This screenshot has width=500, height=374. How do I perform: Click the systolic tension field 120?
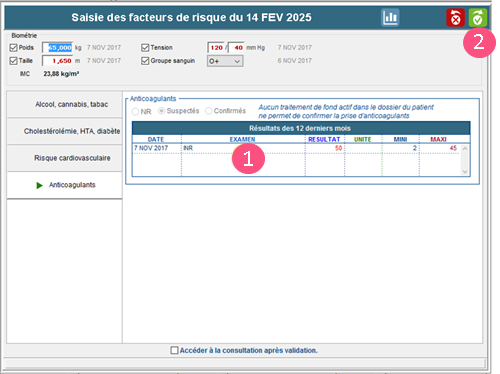tap(216, 48)
